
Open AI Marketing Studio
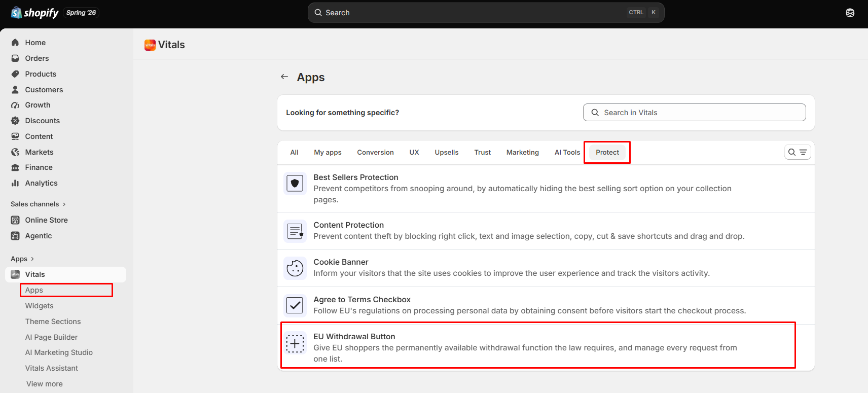click(59, 352)
